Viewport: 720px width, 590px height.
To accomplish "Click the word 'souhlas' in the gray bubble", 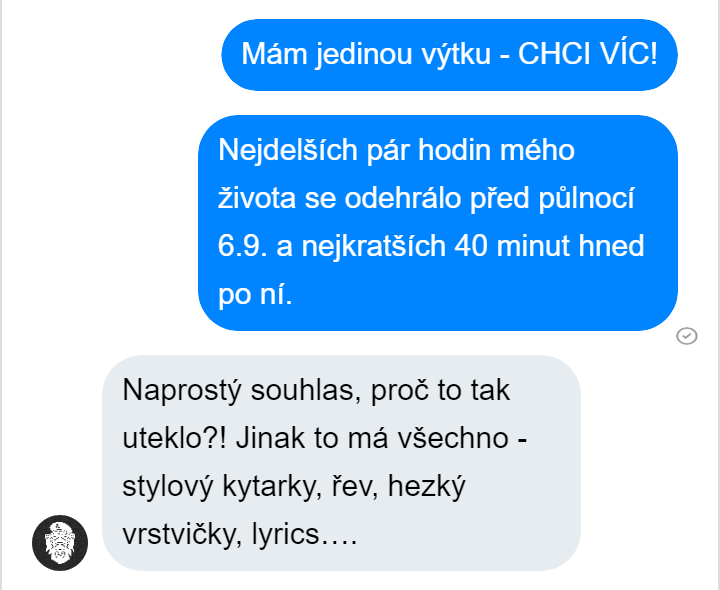I will [x=305, y=390].
